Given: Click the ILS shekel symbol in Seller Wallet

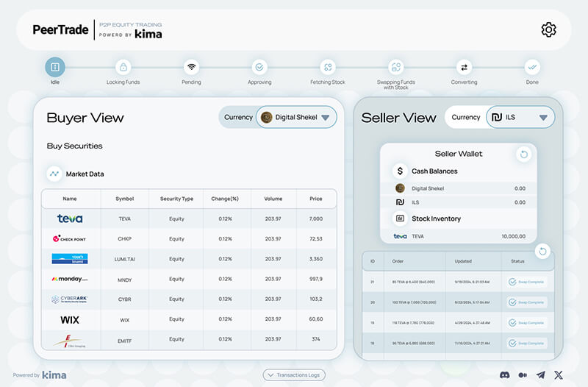Looking at the screenshot, I should (x=400, y=202).
